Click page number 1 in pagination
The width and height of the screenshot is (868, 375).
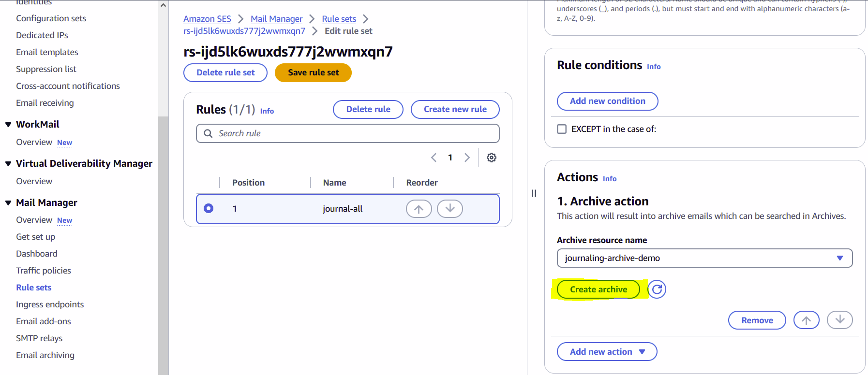450,158
